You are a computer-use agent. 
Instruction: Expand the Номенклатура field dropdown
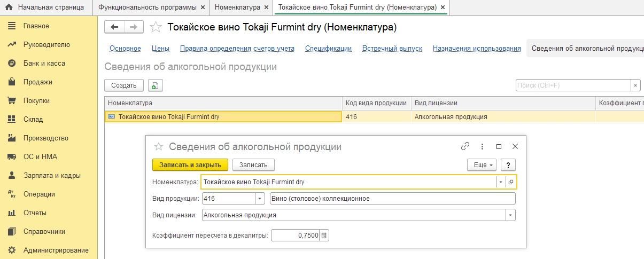501,182
